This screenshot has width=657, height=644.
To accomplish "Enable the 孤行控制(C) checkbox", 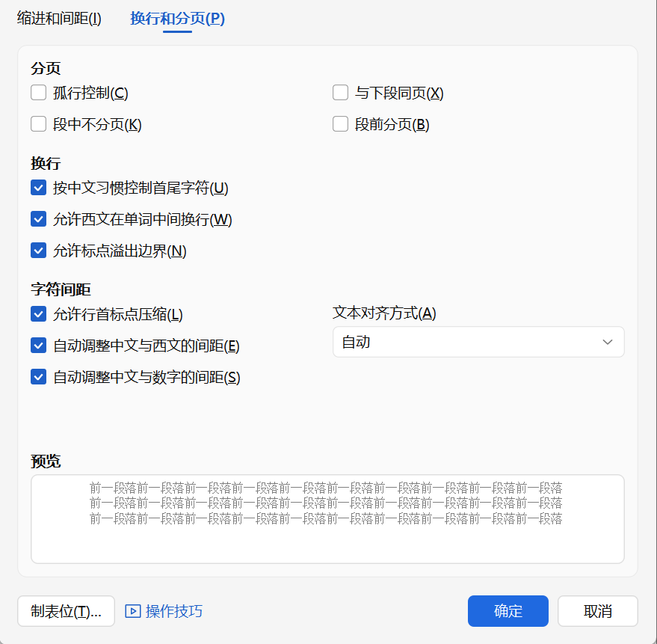I will tap(38, 93).
